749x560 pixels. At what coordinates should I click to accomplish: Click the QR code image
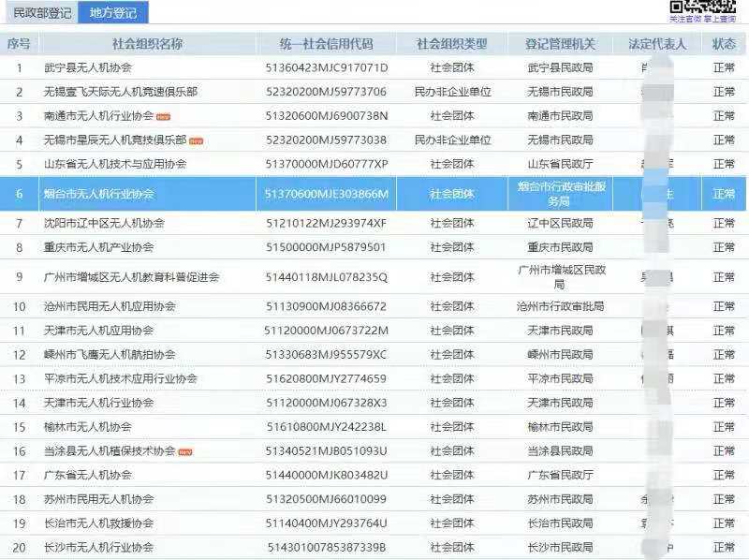tap(716, 6)
